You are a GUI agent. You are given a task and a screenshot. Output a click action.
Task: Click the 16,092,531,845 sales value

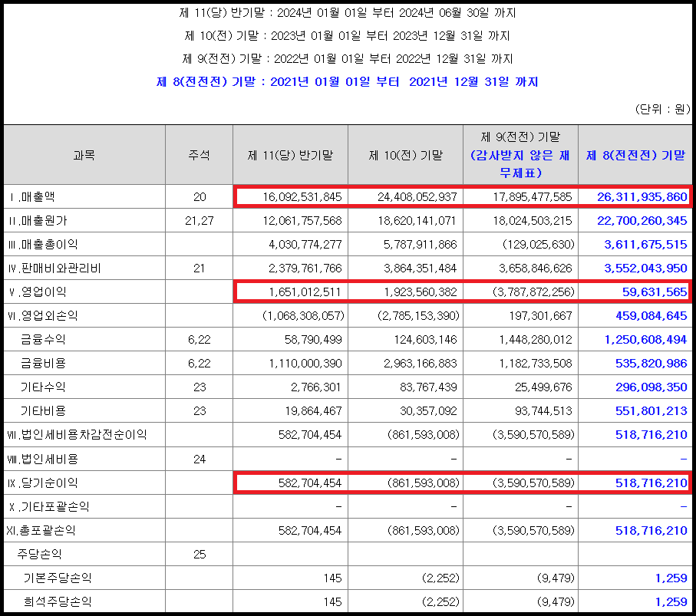(302, 196)
